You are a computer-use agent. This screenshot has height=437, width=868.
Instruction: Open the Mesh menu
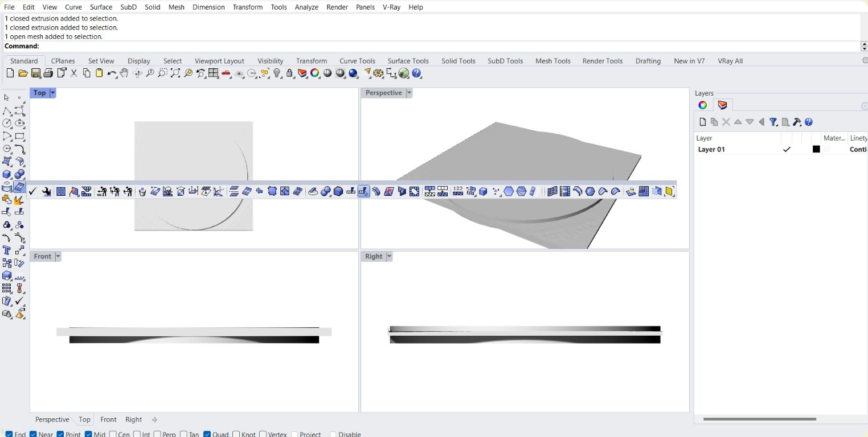pos(177,7)
